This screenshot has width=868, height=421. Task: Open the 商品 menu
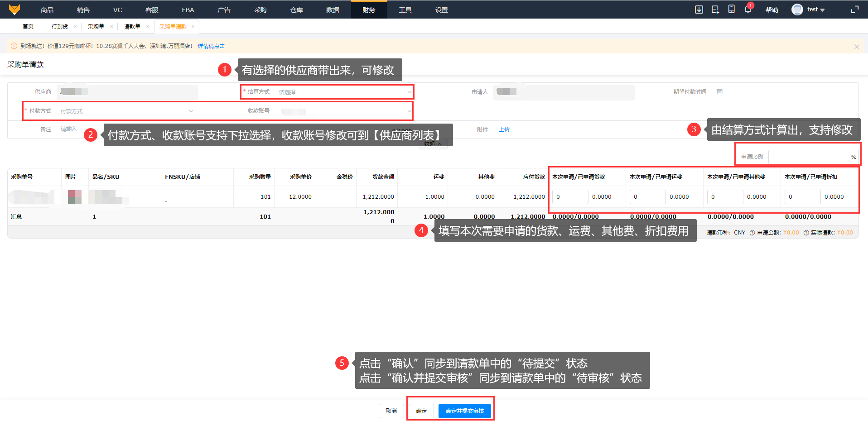(47, 10)
